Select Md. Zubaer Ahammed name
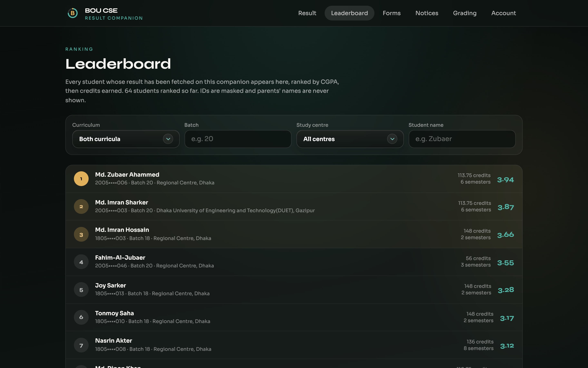Viewport: 588px width, 368px height. coord(127,175)
